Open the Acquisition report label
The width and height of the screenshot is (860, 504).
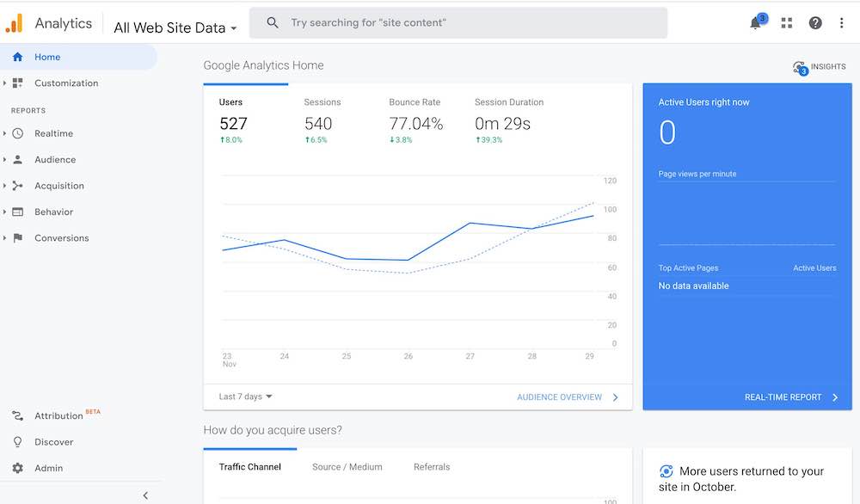click(x=59, y=186)
